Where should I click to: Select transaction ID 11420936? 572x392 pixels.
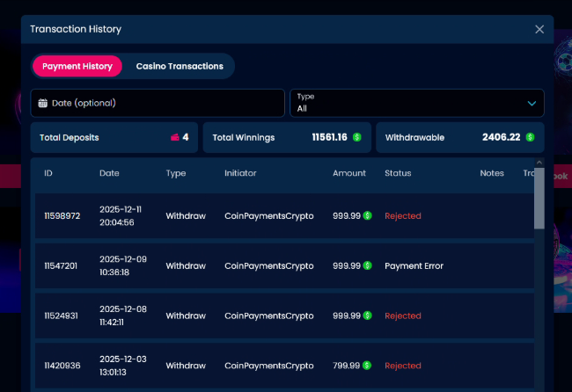click(62, 366)
